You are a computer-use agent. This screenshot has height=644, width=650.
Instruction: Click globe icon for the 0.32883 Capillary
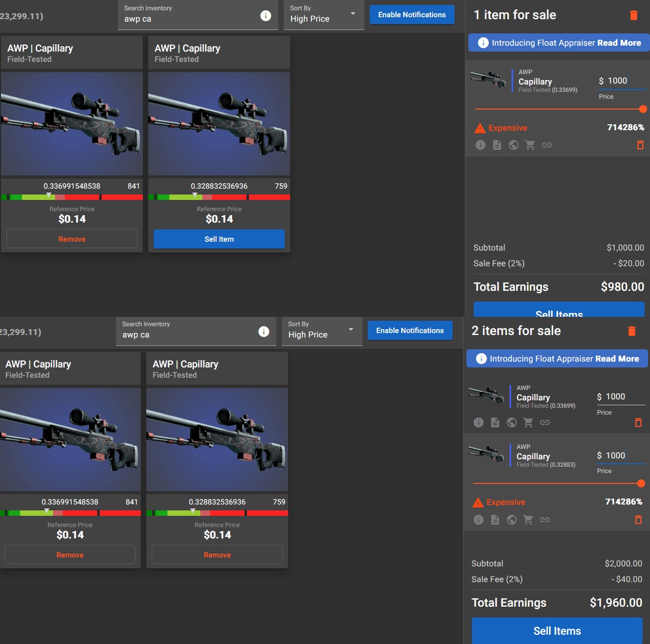click(x=512, y=520)
